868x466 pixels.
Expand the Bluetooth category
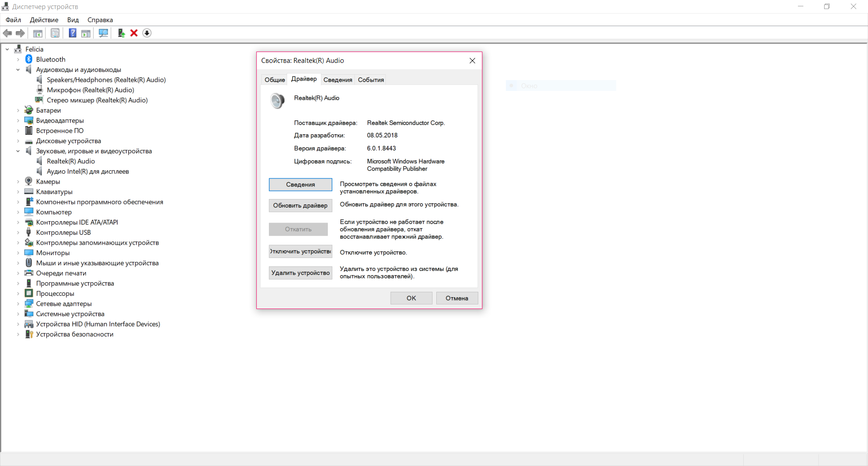(x=18, y=59)
